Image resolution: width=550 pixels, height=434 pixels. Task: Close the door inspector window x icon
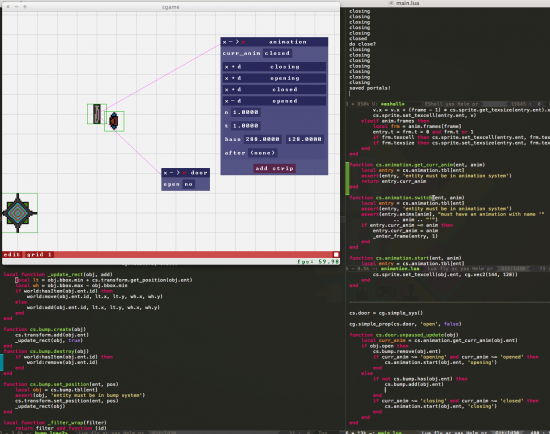(x=166, y=173)
